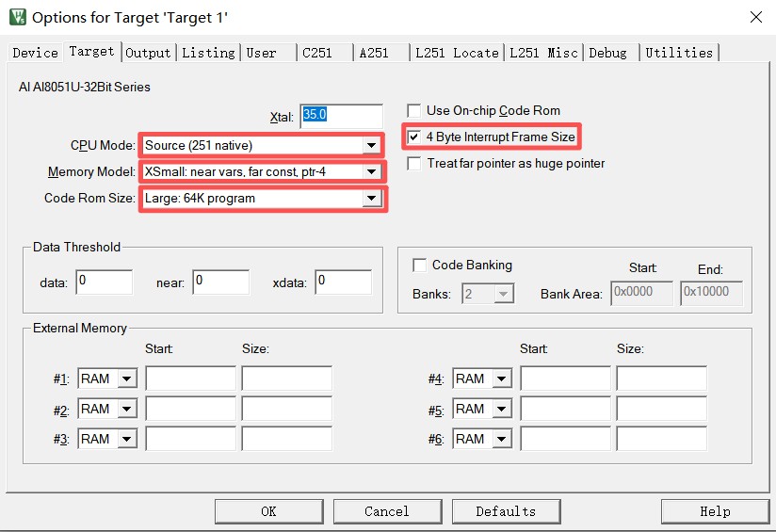
Task: Open Help for target options
Action: coord(715,511)
